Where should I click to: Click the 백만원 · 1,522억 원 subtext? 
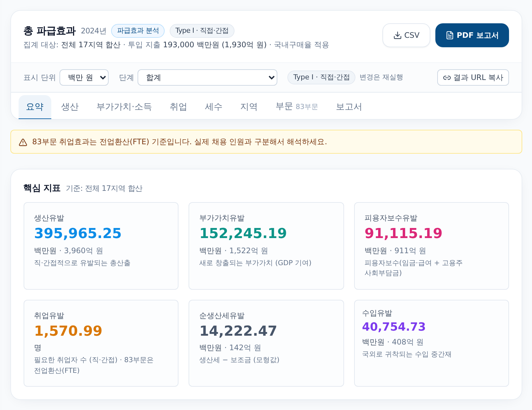[234, 251]
